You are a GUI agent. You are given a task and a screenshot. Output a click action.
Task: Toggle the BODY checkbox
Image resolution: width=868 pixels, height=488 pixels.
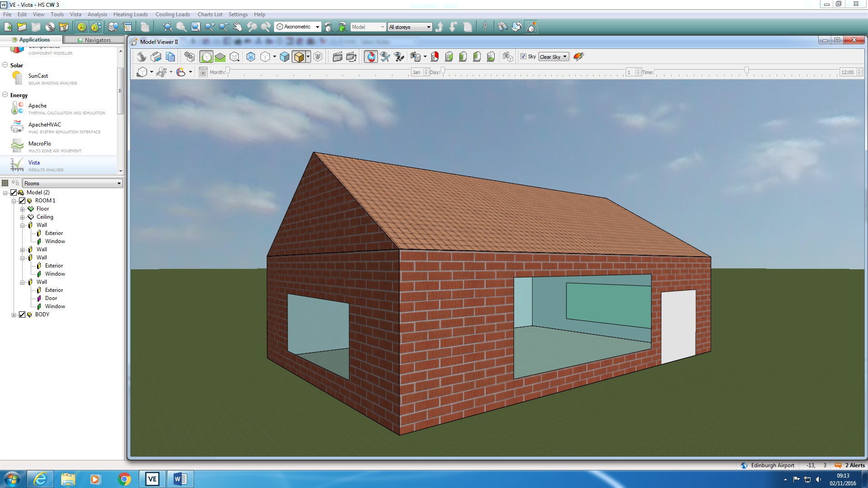coord(22,314)
